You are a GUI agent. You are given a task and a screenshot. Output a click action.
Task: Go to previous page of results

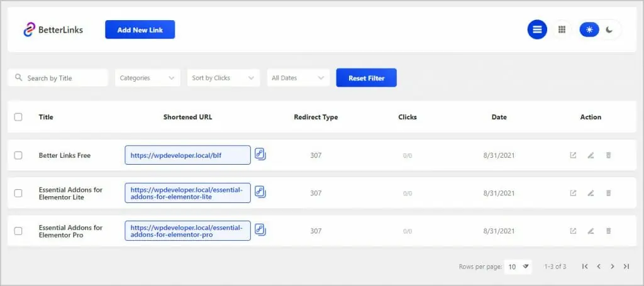(x=599, y=267)
